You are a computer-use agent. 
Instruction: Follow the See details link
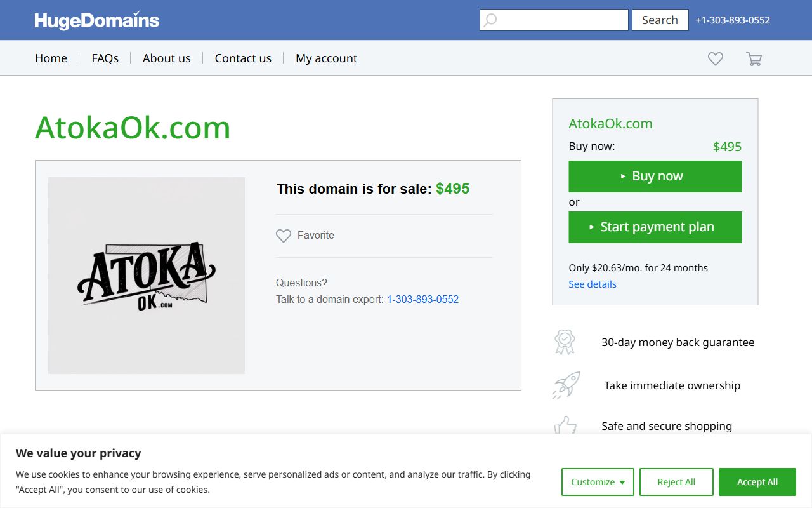[x=592, y=284]
